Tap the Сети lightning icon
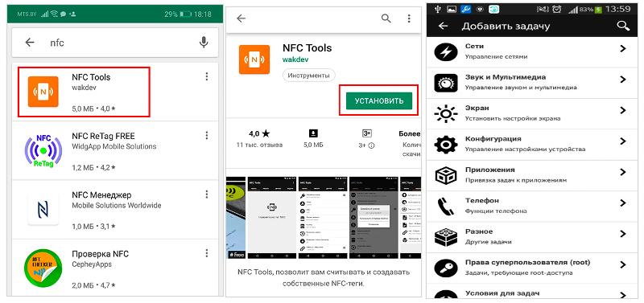 446,52
